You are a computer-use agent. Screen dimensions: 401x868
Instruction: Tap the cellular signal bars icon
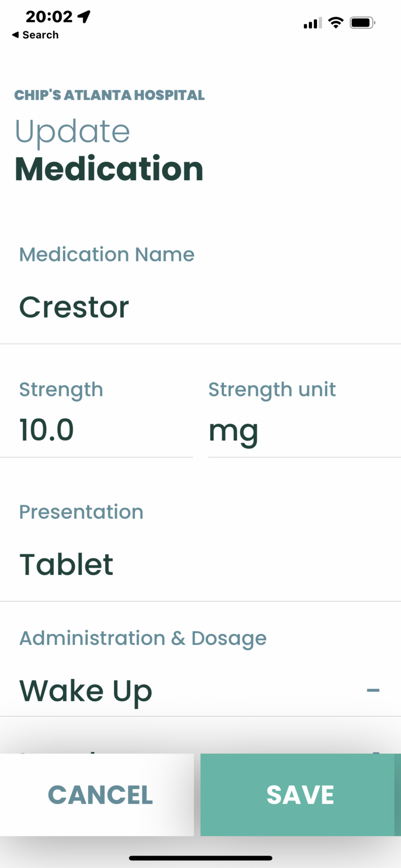pos(312,23)
